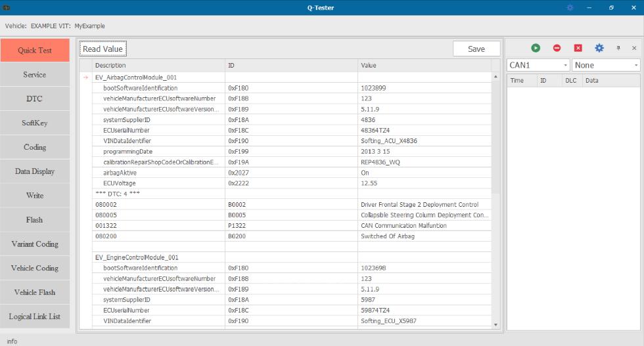This screenshot has height=346, width=644.
Task: Click the Save button
Action: pos(476,49)
